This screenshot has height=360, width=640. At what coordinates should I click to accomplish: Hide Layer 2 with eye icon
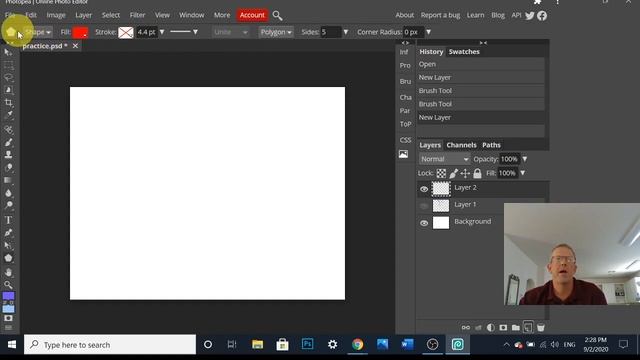pos(424,189)
